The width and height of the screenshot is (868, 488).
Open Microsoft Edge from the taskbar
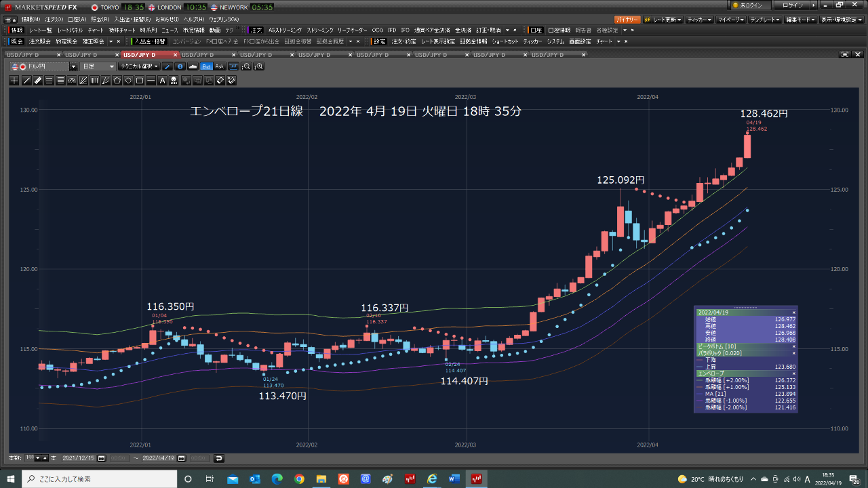[277, 479]
